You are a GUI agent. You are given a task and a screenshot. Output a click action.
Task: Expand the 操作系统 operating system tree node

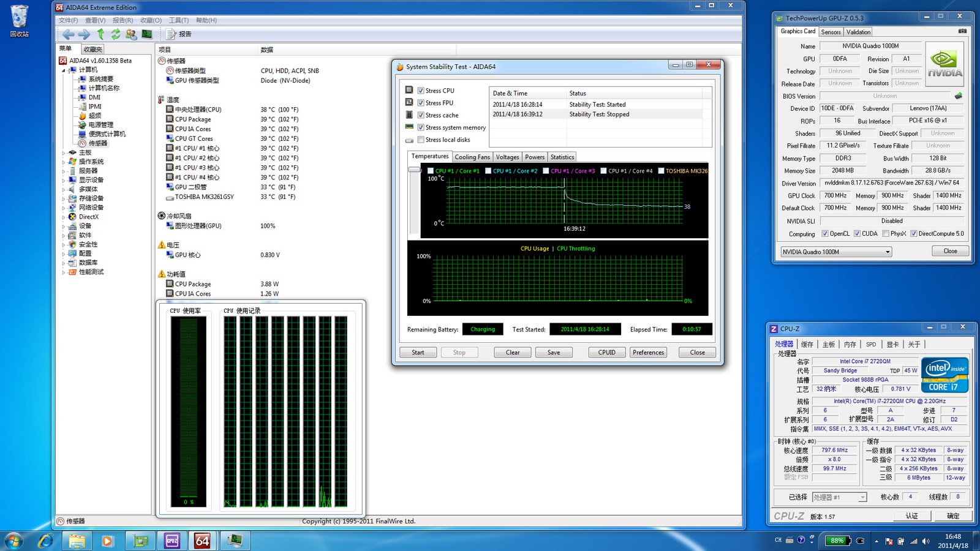point(63,162)
